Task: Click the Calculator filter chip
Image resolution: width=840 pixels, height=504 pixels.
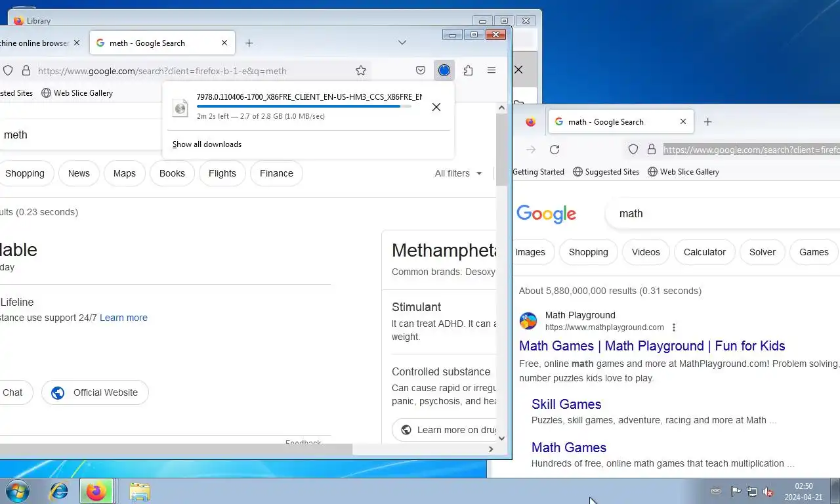Action: [x=705, y=252]
